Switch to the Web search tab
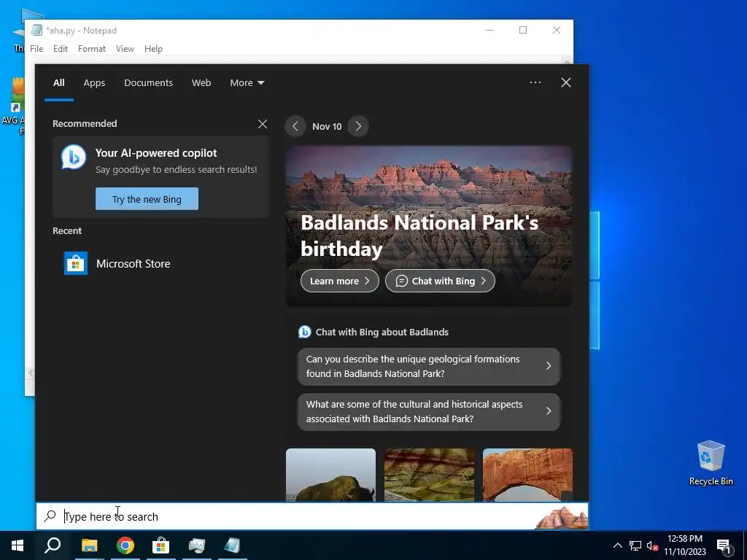747x560 pixels. (x=201, y=83)
